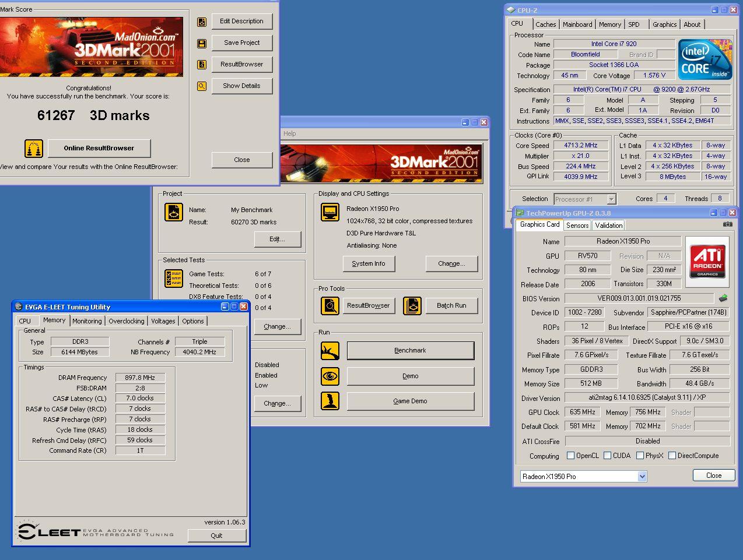
Task: Click the System Info button
Action: click(x=369, y=264)
